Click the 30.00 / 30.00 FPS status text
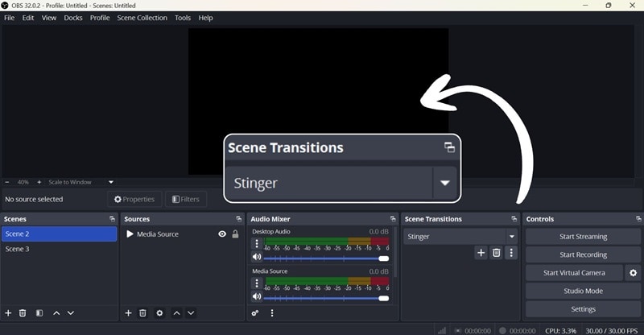The height and width of the screenshot is (335, 644). point(612,331)
